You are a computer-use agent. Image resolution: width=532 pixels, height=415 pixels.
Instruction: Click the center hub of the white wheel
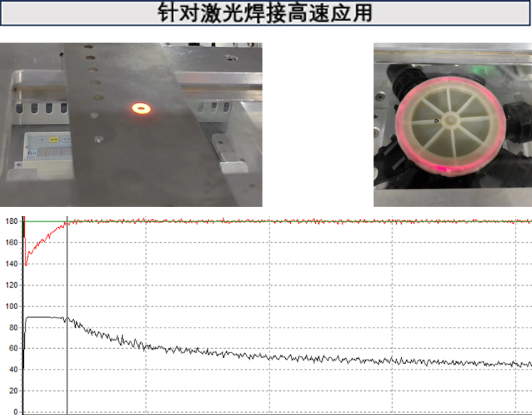450,122
